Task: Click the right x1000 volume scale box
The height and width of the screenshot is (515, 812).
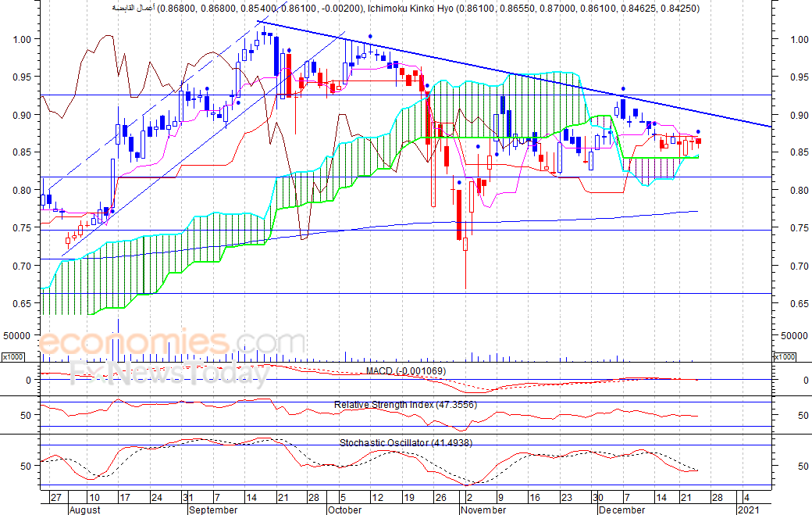Action: click(784, 356)
